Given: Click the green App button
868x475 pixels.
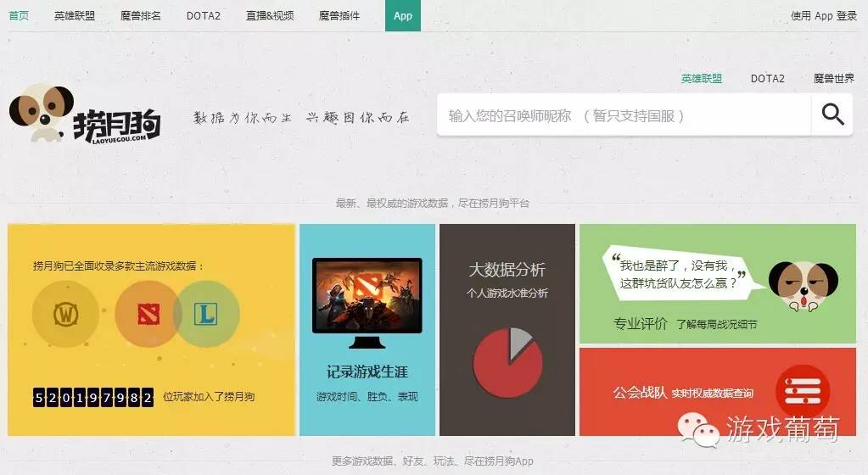Looking at the screenshot, I should (x=403, y=15).
